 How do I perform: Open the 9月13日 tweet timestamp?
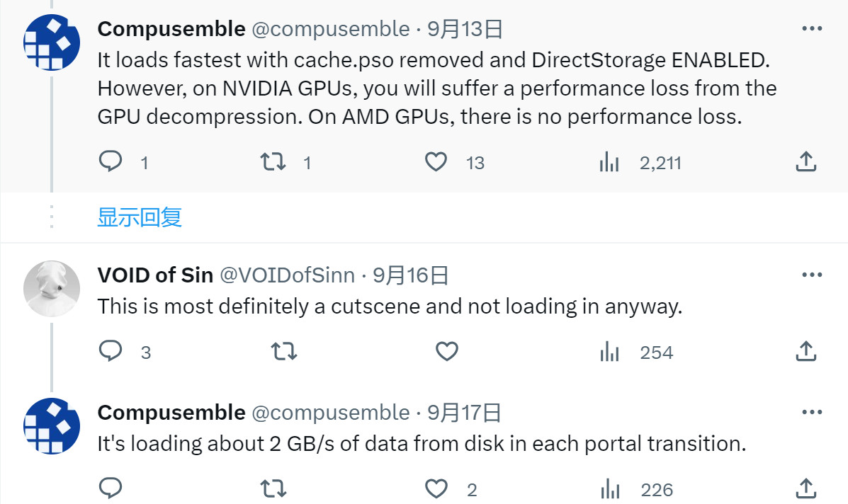coord(465,29)
